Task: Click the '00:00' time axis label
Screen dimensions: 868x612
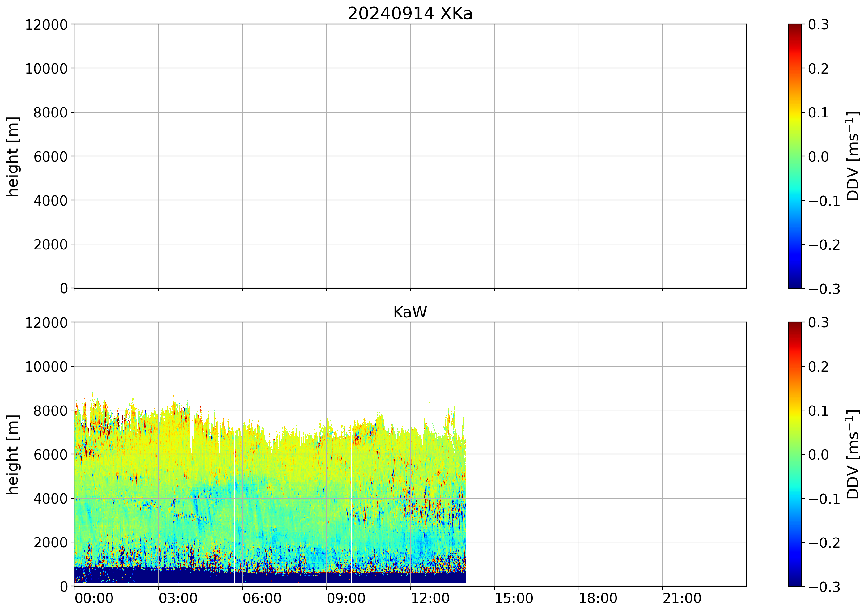Action: (94, 598)
